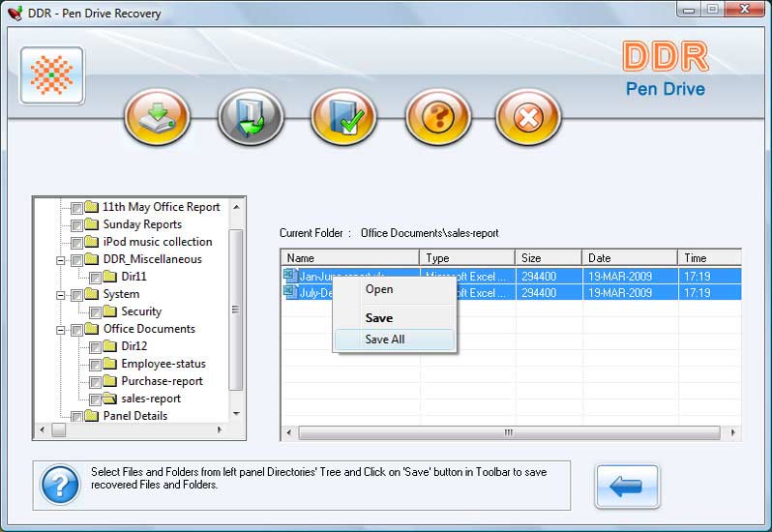
Task: Check the sales-report checkbox
Action: tap(96, 399)
